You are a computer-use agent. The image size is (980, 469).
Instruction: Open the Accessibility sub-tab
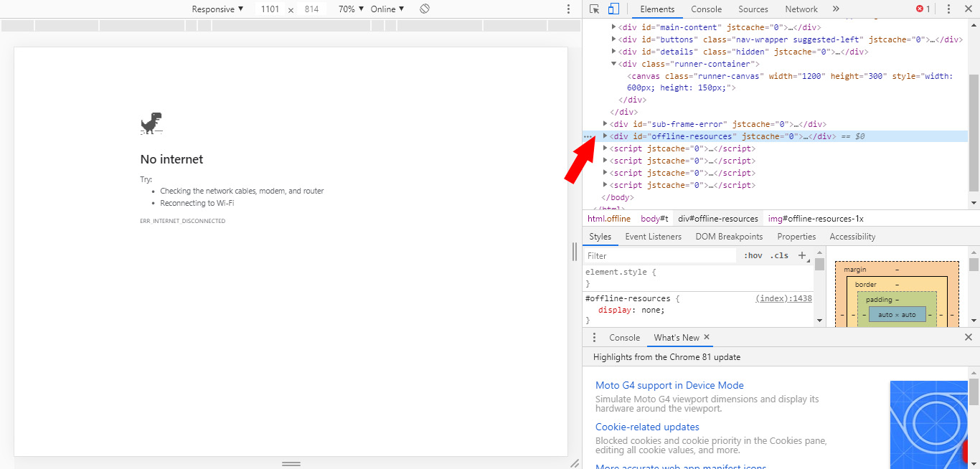click(x=852, y=237)
